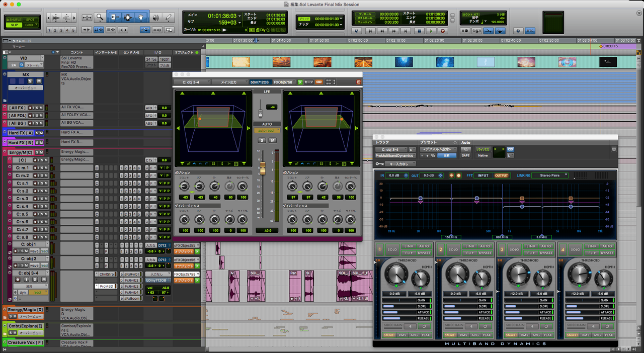Viewport: 644px width, 353px height.
Task: Open LINKING Stereo Pairs dropdown
Action: coord(551,175)
